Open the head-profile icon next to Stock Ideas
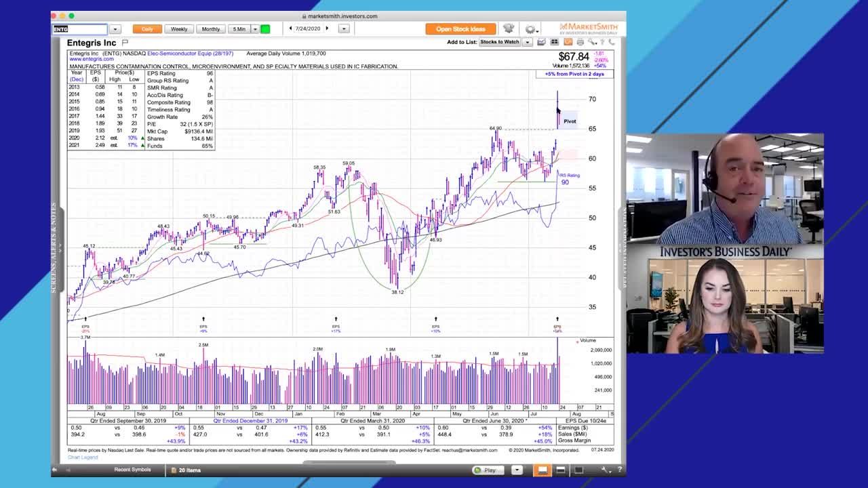The height and width of the screenshot is (488, 868). [x=509, y=28]
